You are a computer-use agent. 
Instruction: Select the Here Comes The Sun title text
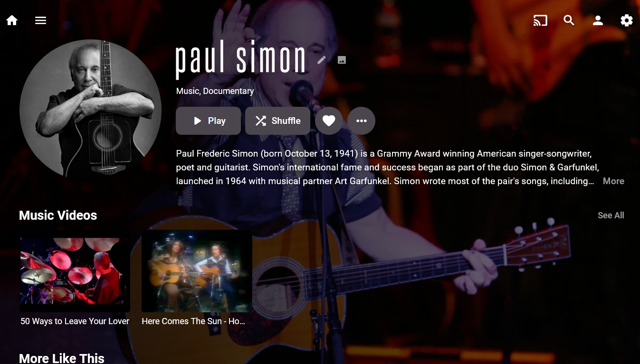[193, 321]
